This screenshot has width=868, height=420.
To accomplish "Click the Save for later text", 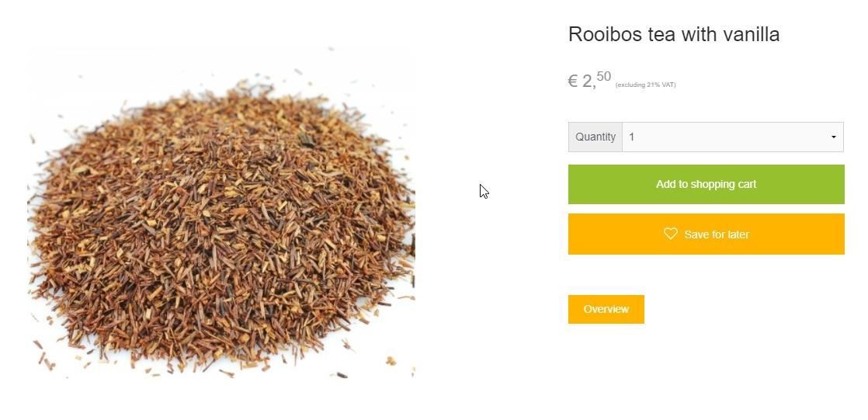I will [x=717, y=234].
